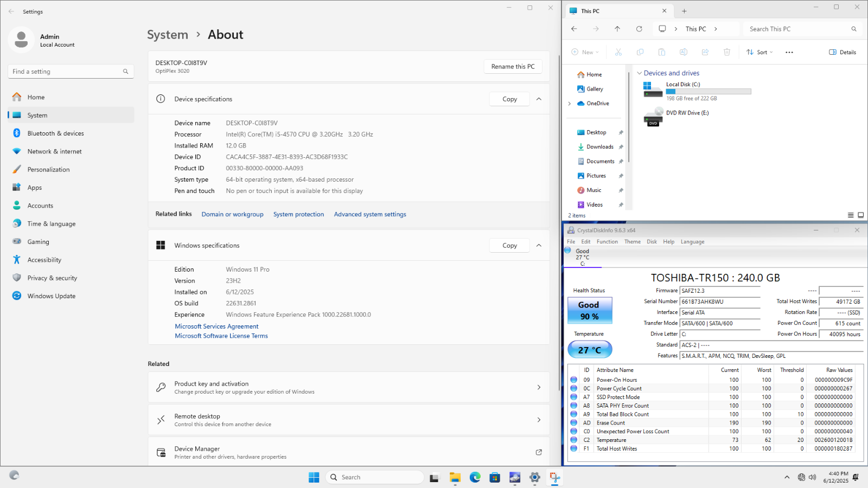Open CrystalDiskInfo Function menu

point(607,242)
